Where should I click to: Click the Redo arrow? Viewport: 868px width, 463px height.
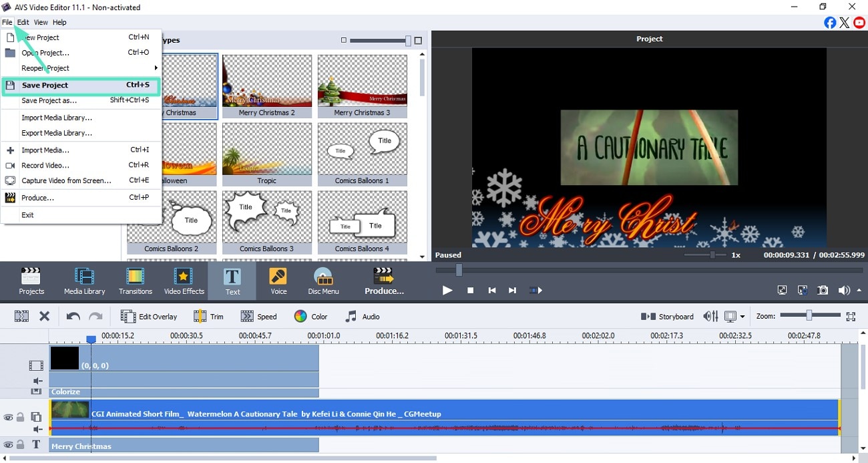pos(95,317)
